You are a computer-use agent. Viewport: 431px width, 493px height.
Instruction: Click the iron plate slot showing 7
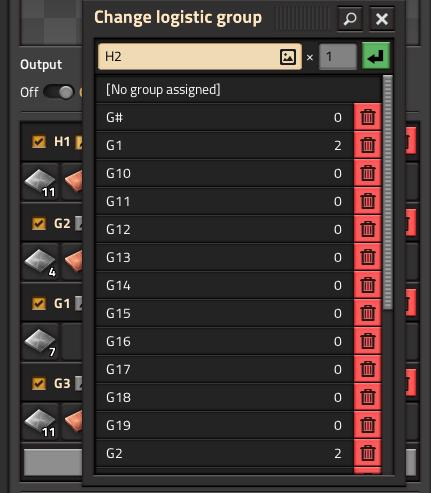(41, 342)
